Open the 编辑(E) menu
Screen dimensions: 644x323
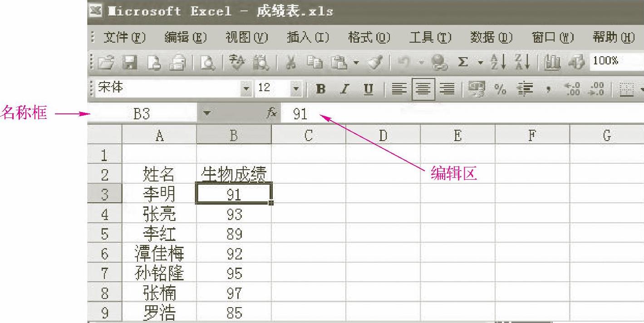coord(185,37)
